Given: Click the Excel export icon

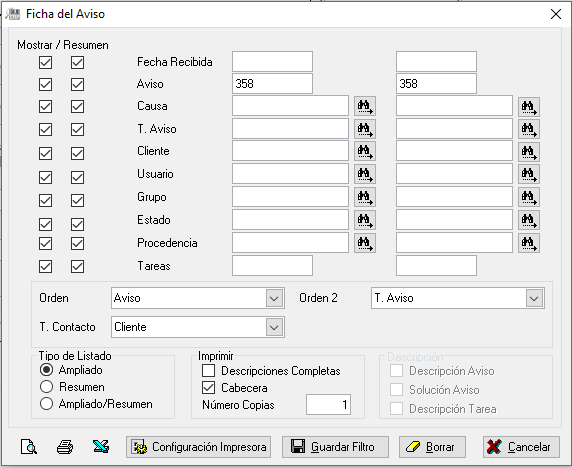Looking at the screenshot, I should tap(101, 446).
